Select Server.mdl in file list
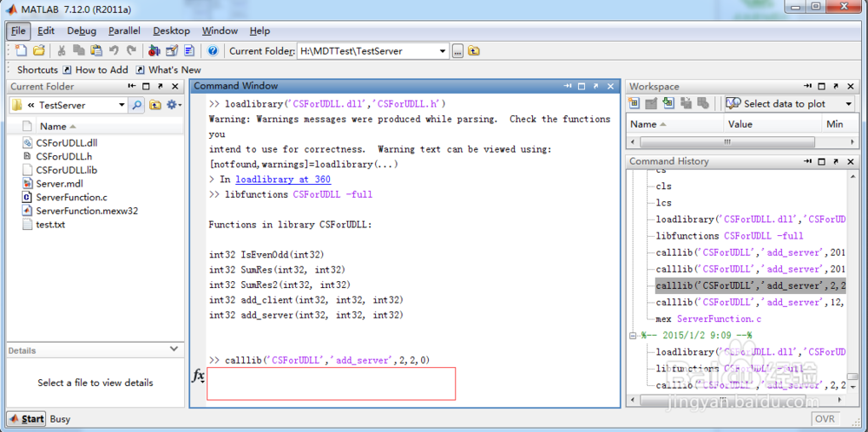This screenshot has width=868, height=432. tap(60, 184)
